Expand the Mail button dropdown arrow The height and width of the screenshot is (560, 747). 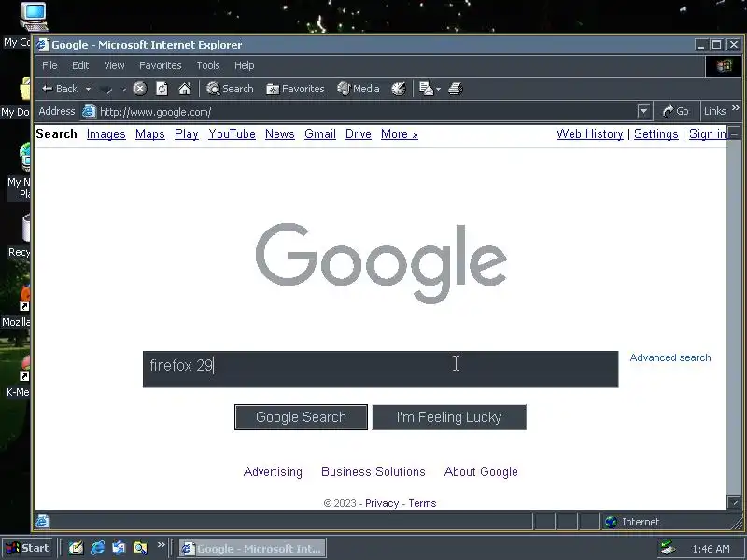tap(438, 89)
